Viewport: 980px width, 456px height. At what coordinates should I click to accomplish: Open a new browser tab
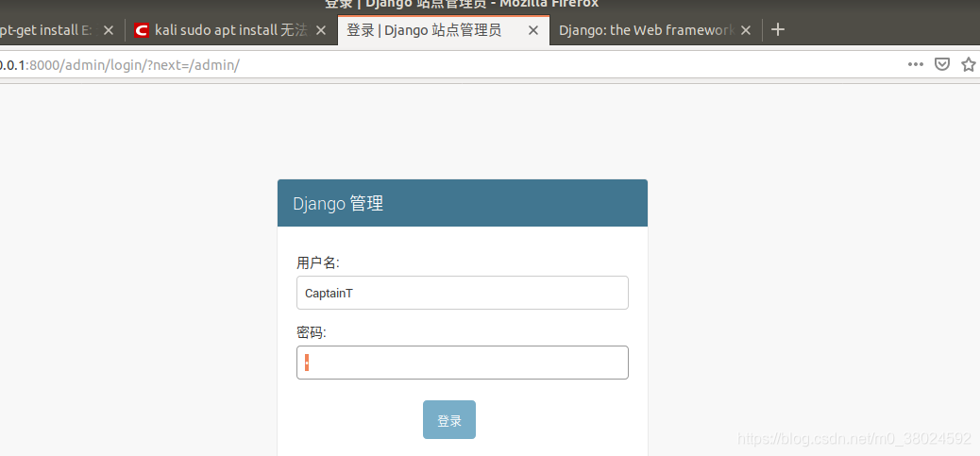(778, 29)
